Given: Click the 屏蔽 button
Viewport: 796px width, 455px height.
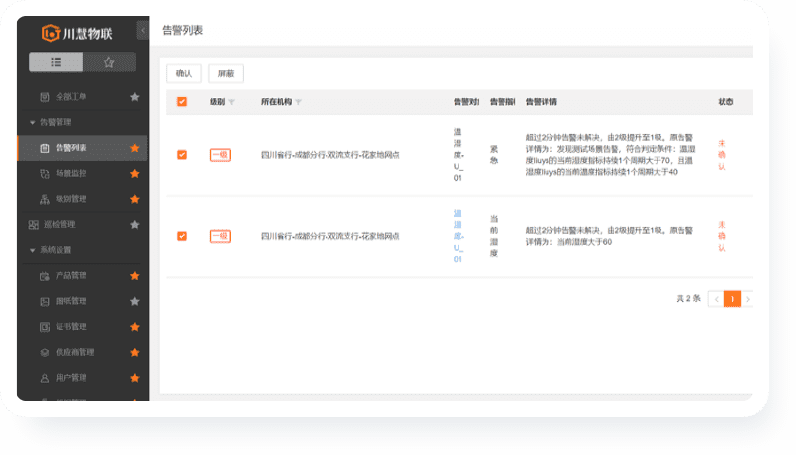Looking at the screenshot, I should pyautogui.click(x=226, y=74).
